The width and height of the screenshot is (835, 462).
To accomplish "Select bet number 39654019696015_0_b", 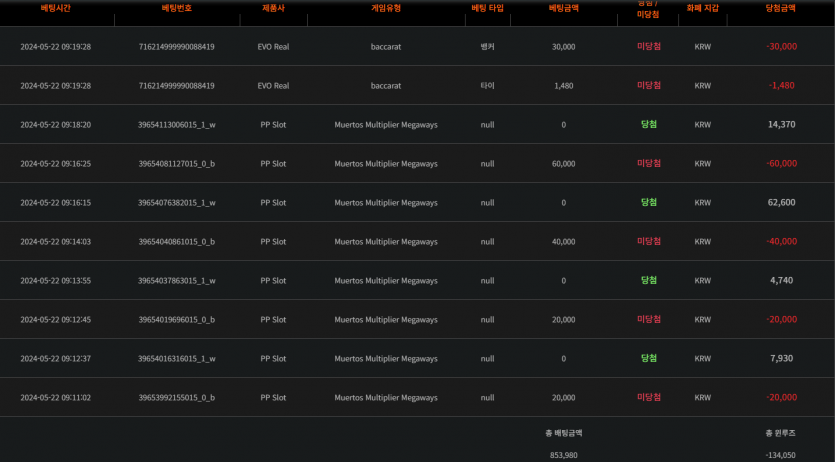I will [177, 319].
